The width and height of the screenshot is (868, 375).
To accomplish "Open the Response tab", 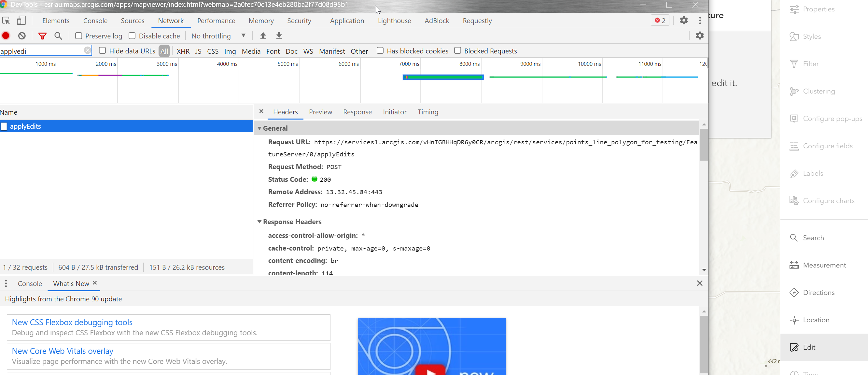I will point(357,112).
